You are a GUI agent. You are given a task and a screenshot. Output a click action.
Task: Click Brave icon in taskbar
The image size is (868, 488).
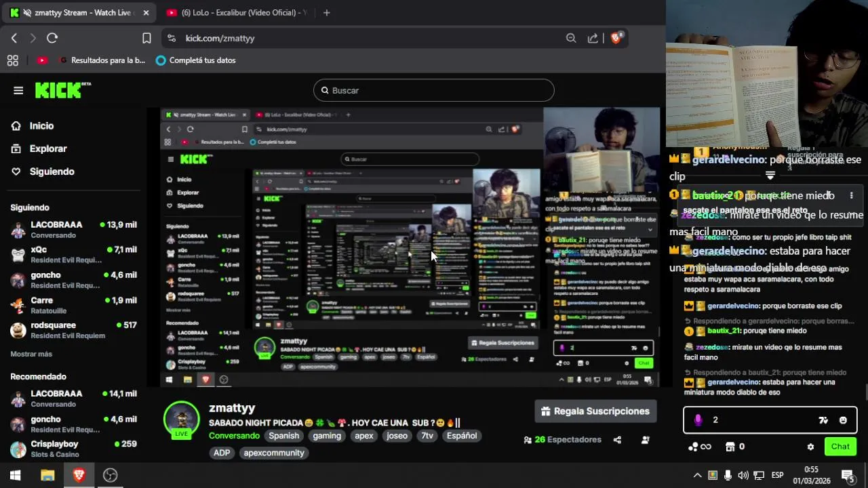coord(79,476)
